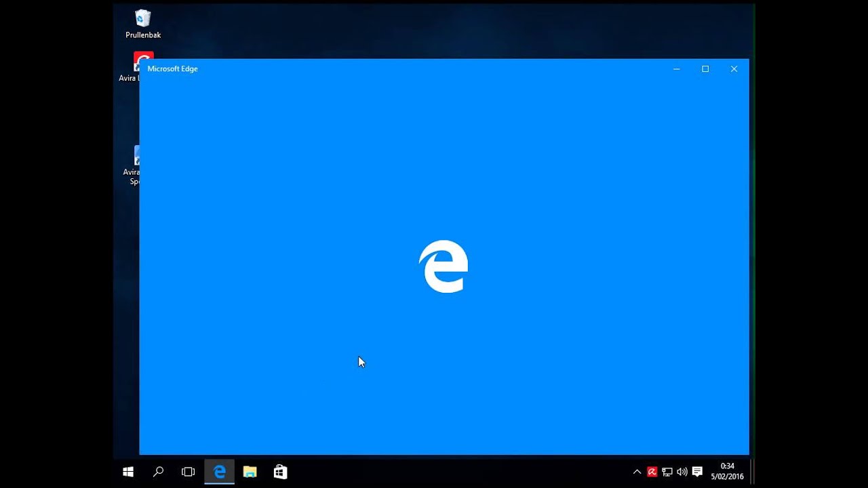Screen dimensions: 868x488
Task: Open network status tray icon
Action: (667, 472)
